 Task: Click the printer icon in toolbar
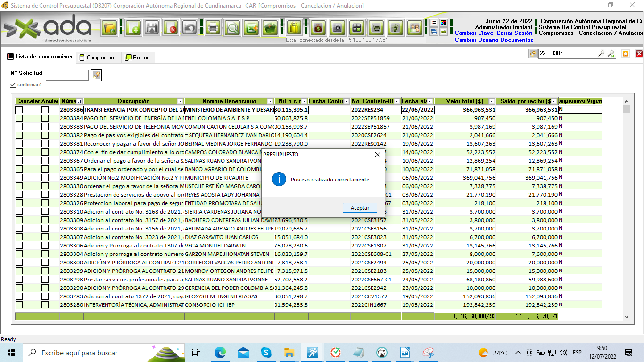(x=213, y=28)
